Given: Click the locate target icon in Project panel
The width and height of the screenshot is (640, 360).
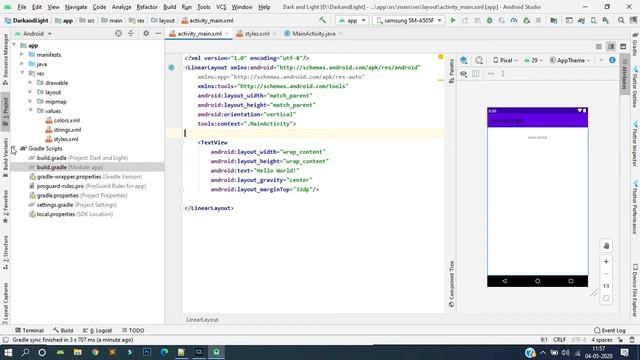Looking at the screenshot, I should tap(118, 33).
